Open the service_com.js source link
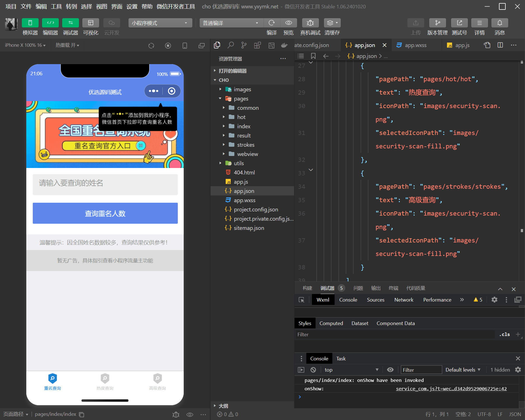The image size is (525, 420). pyautogui.click(x=451, y=389)
